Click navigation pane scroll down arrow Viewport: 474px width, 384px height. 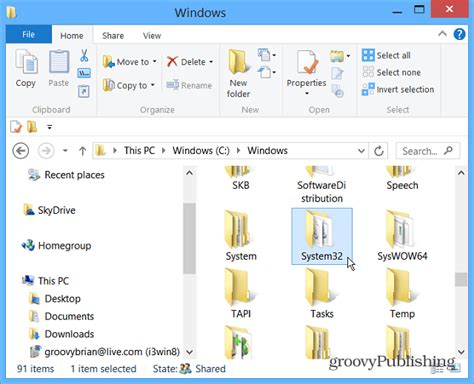tap(189, 352)
